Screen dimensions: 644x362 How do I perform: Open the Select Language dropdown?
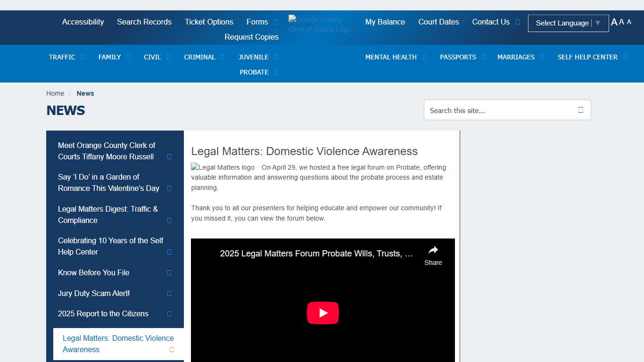point(568,23)
